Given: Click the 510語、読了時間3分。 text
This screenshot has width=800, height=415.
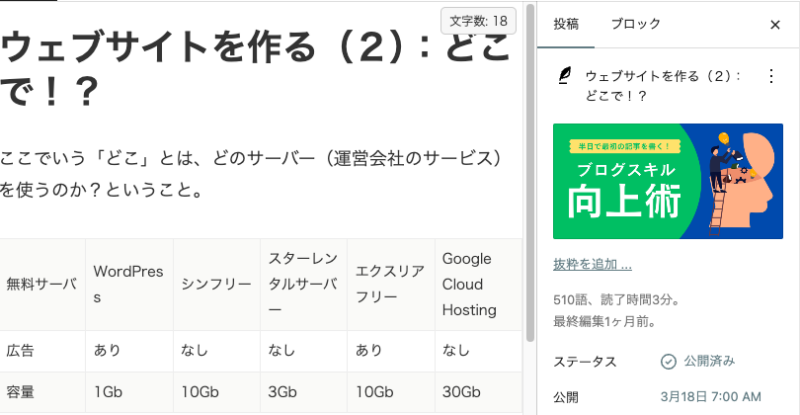Looking at the screenshot, I should (x=617, y=300).
